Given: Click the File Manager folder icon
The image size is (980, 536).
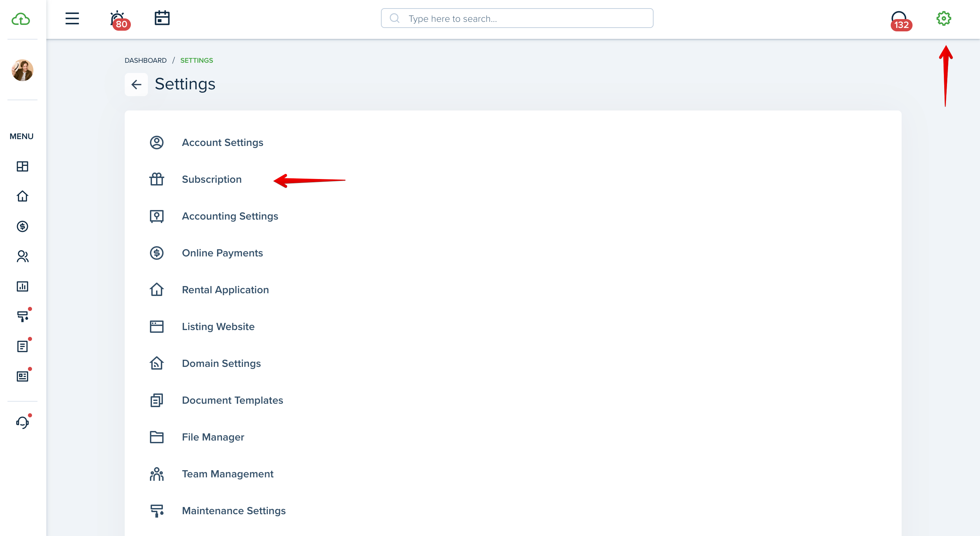Looking at the screenshot, I should coord(157,437).
